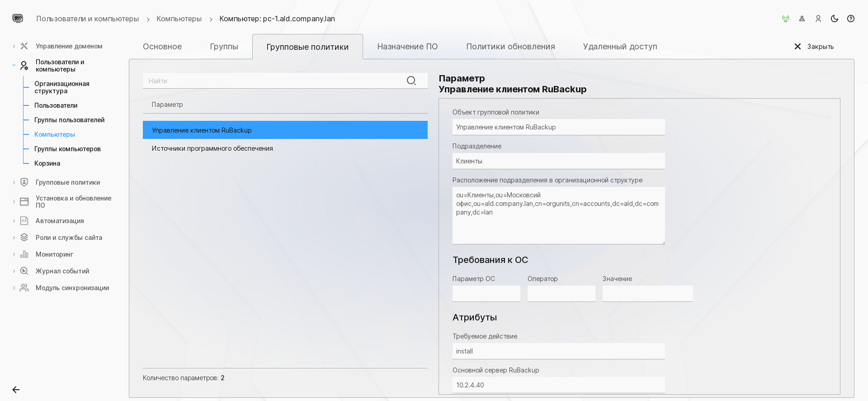
Task: Open Компьютеры in sidebar
Action: click(x=55, y=134)
